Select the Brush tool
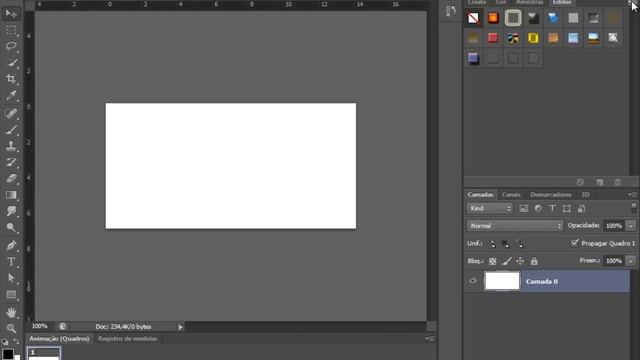640x360 pixels. [11, 130]
